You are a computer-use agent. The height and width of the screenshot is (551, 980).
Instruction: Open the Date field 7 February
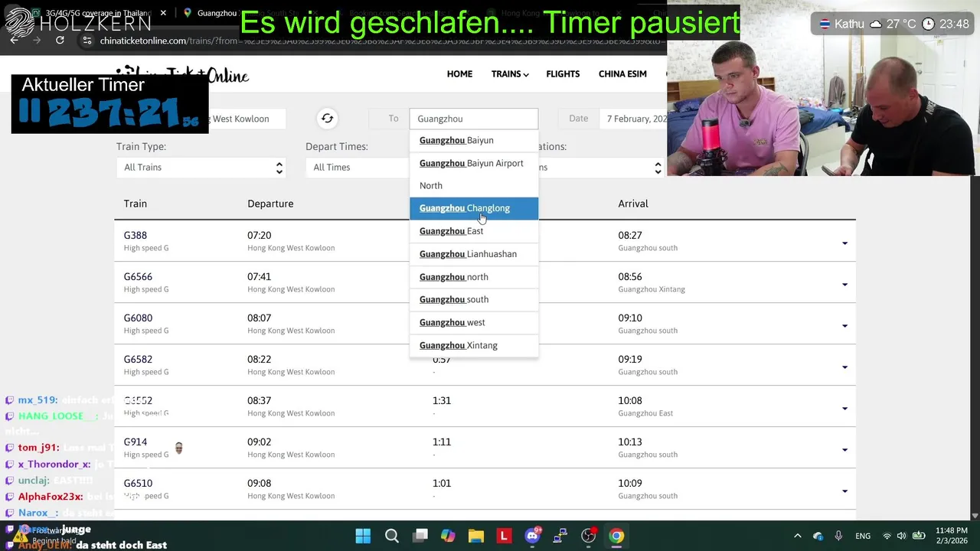pyautogui.click(x=634, y=119)
